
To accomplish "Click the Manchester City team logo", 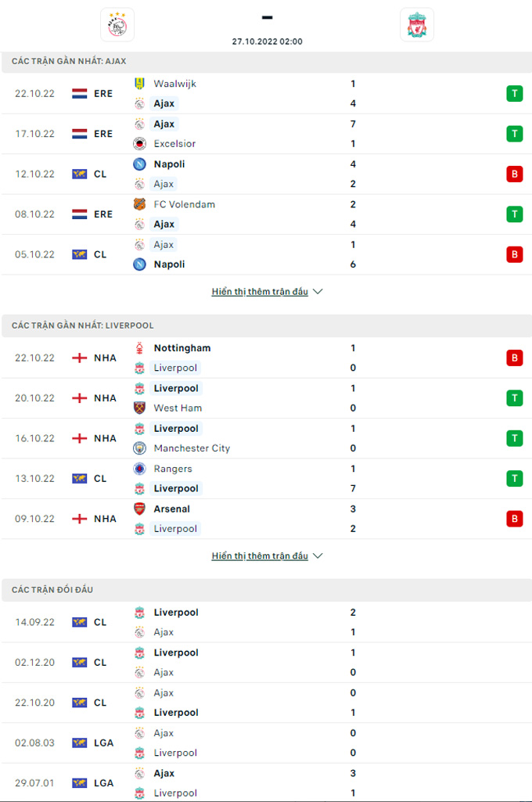I will click(x=139, y=448).
